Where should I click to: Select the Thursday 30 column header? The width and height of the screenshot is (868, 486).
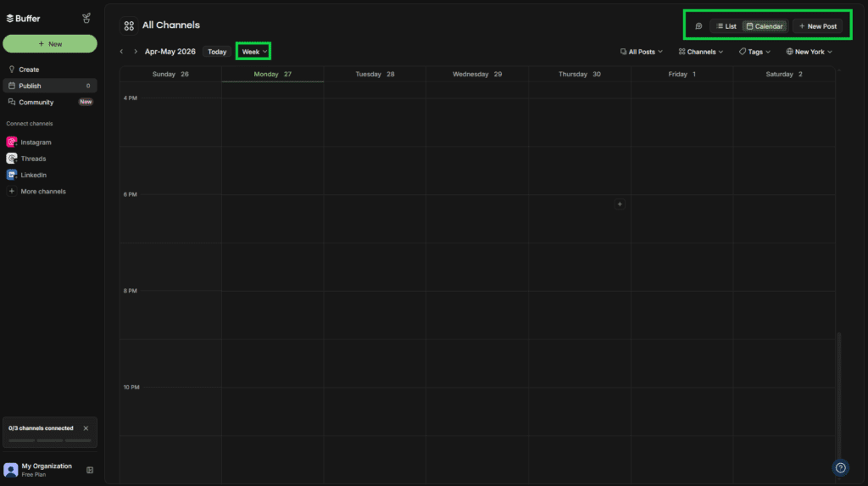[580, 75]
